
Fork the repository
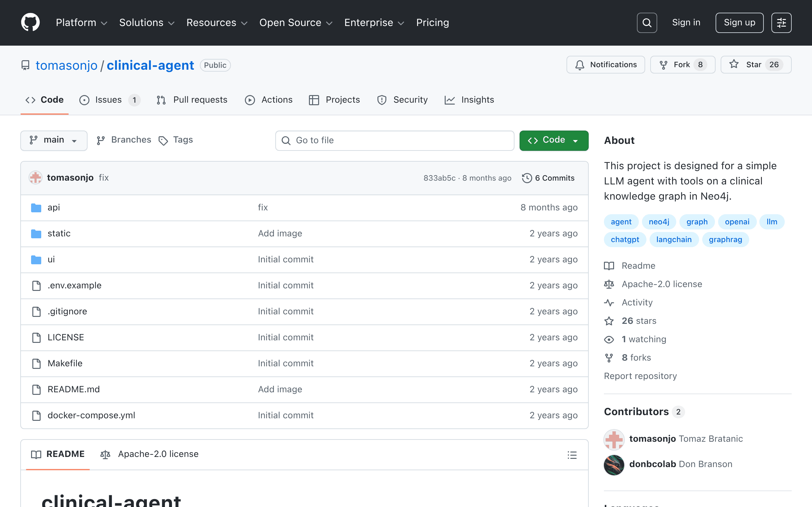pos(683,65)
